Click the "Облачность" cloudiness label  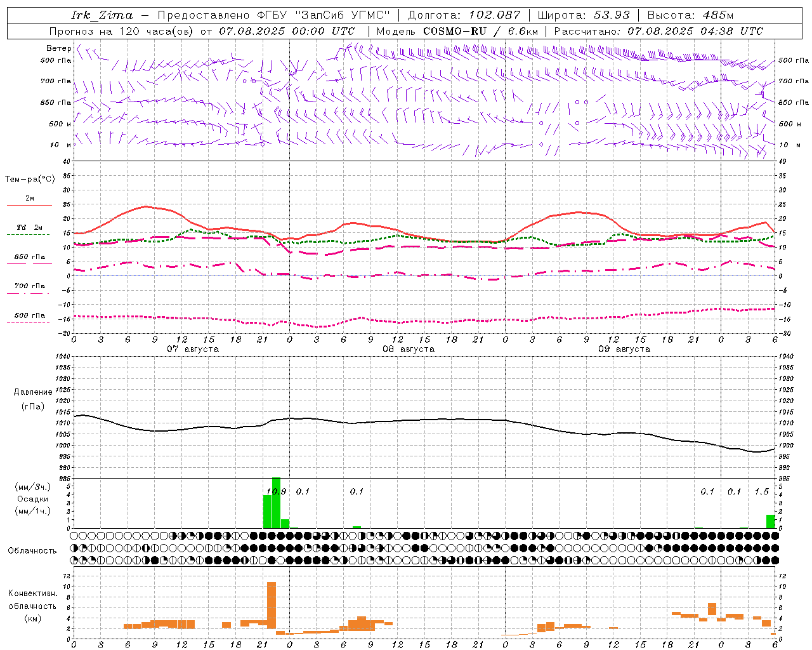32,551
